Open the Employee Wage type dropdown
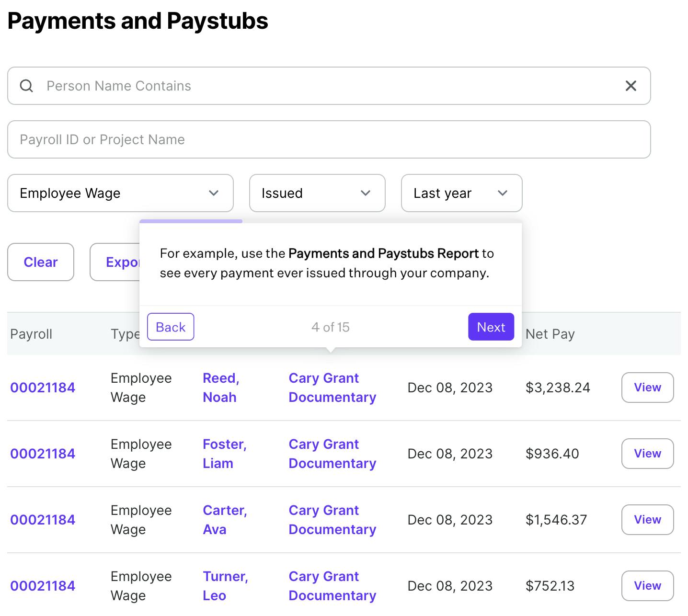 [x=120, y=193]
